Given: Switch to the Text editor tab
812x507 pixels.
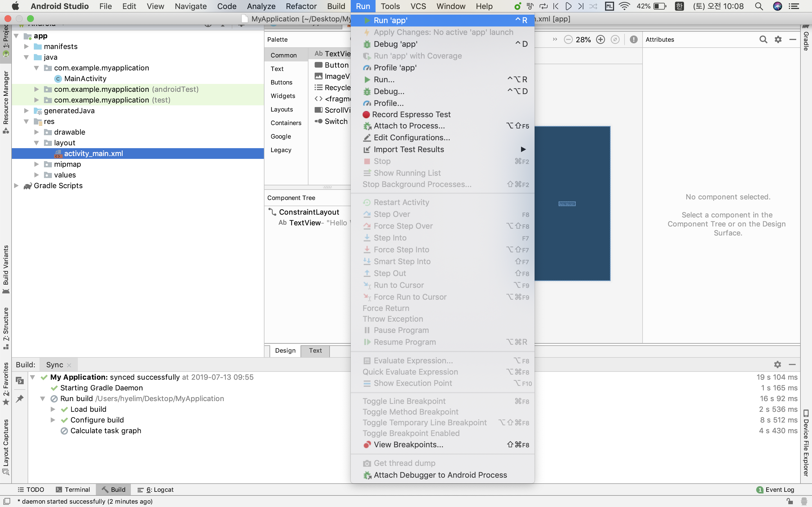Looking at the screenshot, I should (x=315, y=350).
